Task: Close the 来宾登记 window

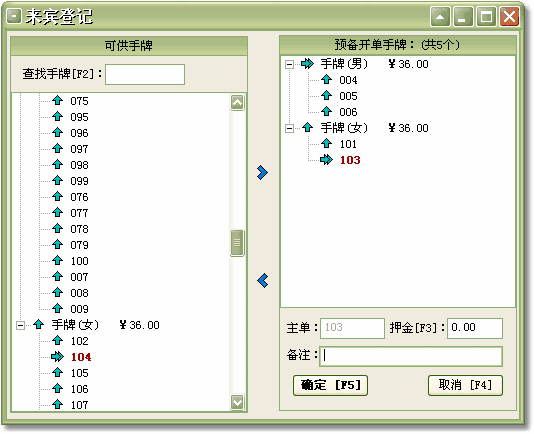Action: click(x=509, y=16)
